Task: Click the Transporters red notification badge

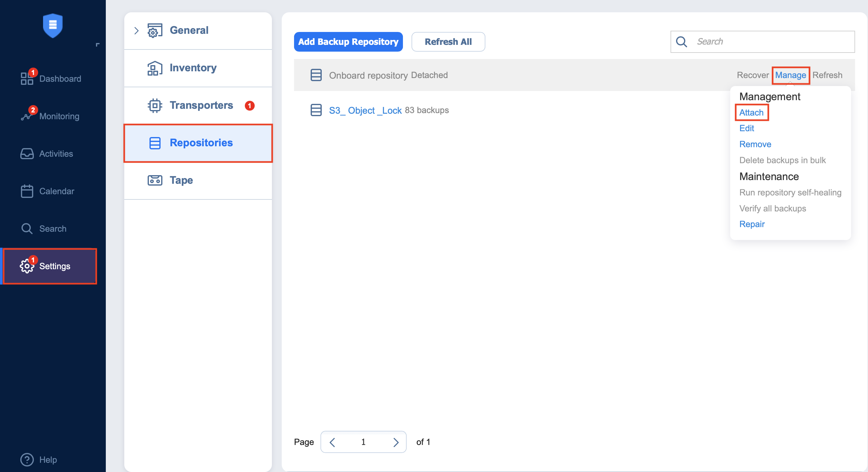Action: tap(249, 105)
